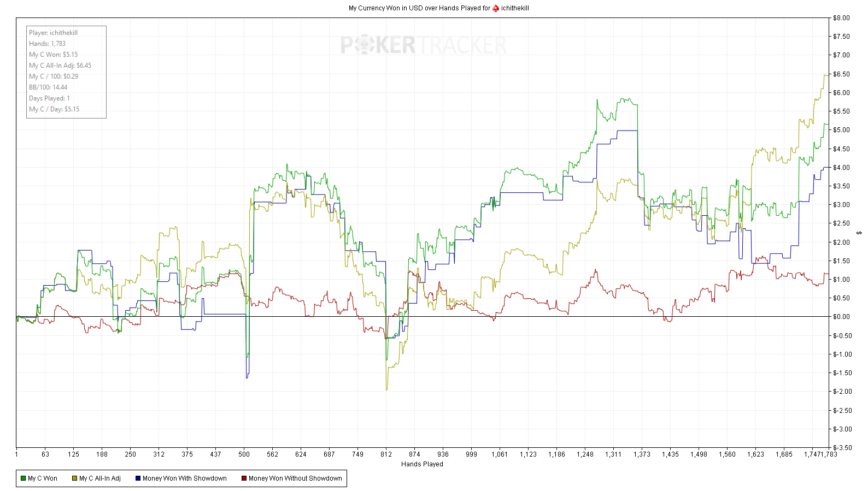The image size is (868, 491).
Task: Click the red spade icon in the chart title
Action: click(496, 8)
